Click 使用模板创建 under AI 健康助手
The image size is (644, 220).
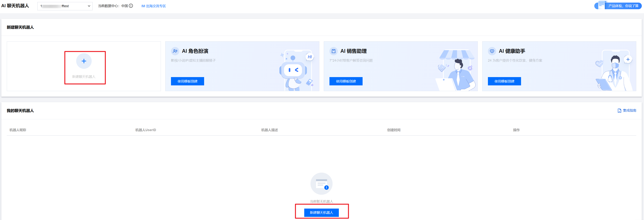504,81
